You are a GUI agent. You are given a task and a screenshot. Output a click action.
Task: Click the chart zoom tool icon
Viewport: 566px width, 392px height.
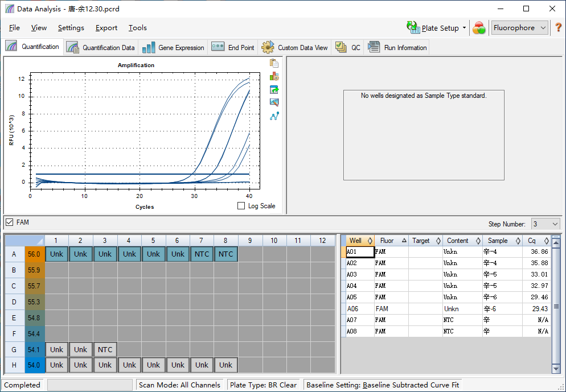click(274, 102)
